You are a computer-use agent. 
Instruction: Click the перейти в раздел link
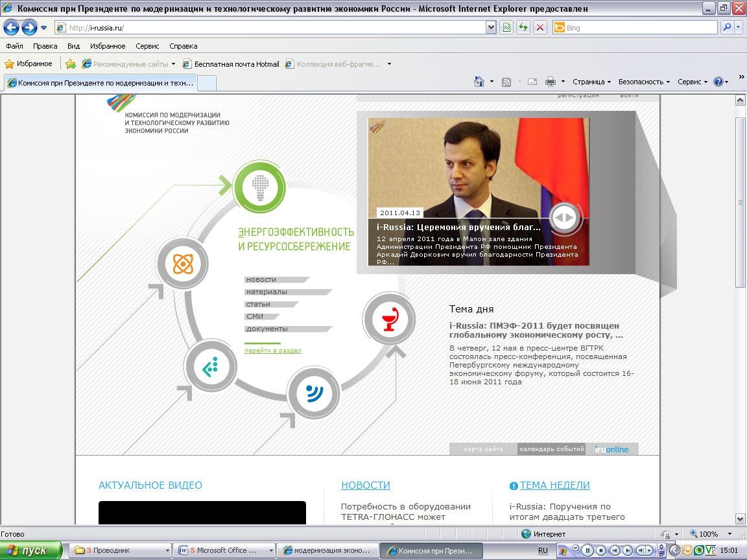[273, 351]
